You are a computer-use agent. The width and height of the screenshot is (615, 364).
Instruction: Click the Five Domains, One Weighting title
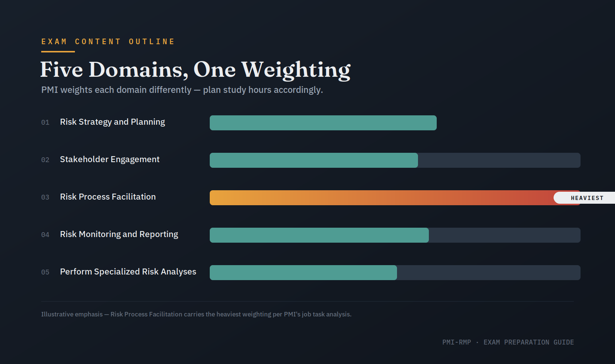coord(196,70)
